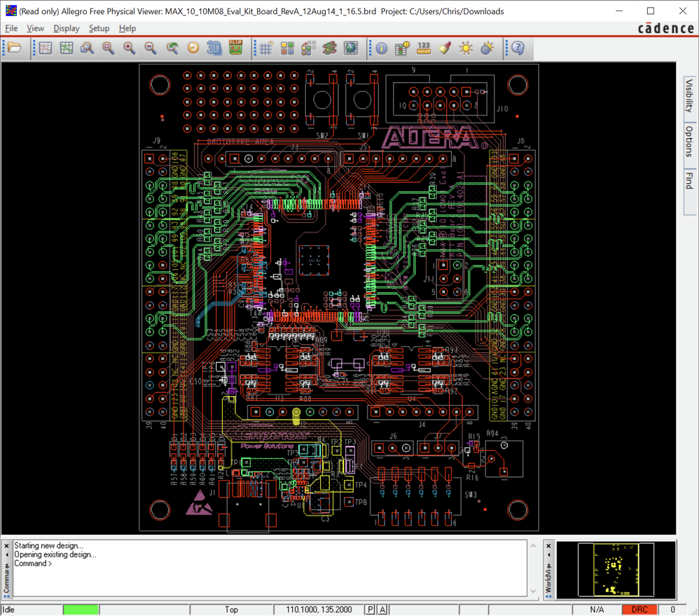Select Zoom By Points tool
This screenshot has width=699, height=616.
click(x=88, y=48)
